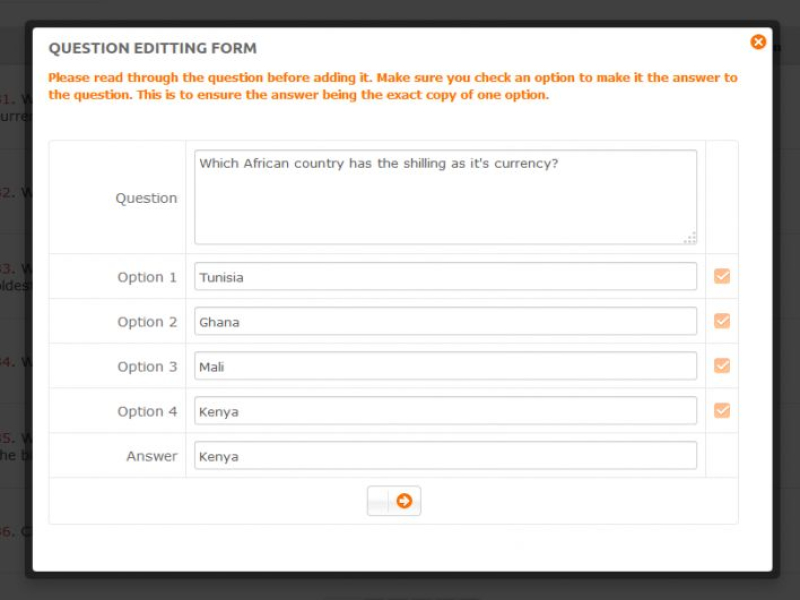Mark Option 4 Kenya checkbox as answer

[x=722, y=410]
